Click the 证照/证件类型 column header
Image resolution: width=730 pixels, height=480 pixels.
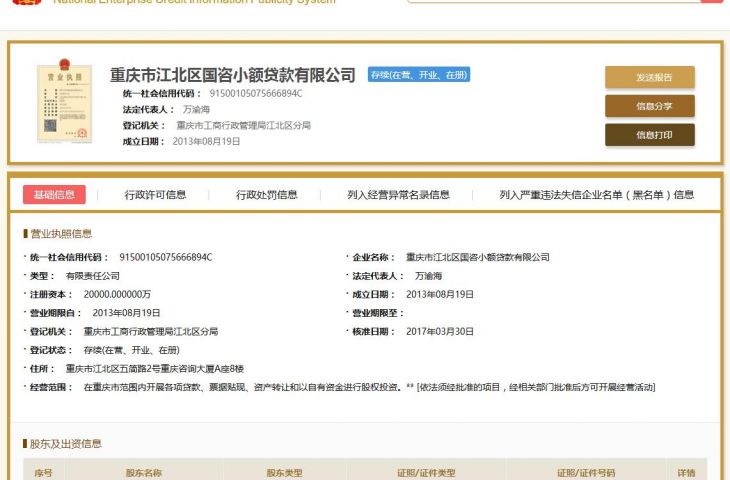[x=426, y=473]
